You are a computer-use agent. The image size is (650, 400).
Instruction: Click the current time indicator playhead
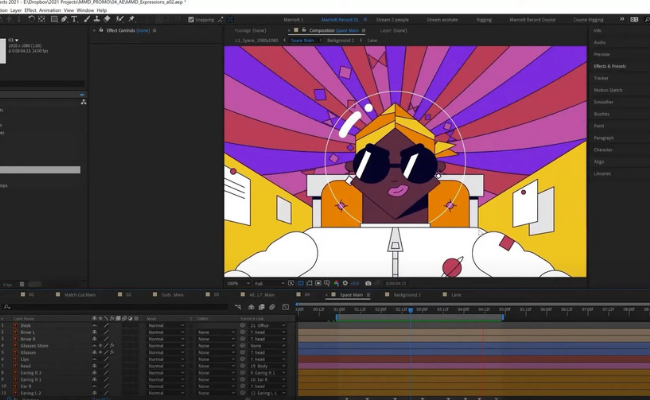tap(410, 310)
